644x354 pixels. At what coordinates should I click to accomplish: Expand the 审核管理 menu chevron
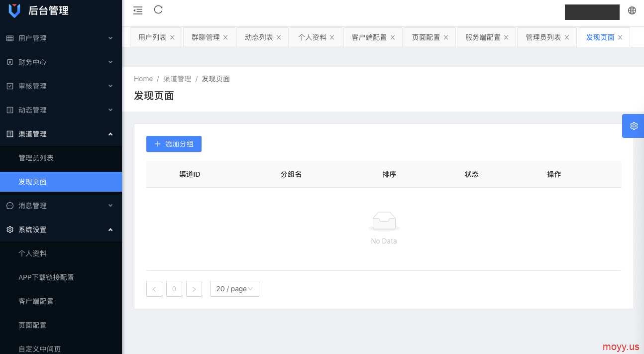coord(110,86)
